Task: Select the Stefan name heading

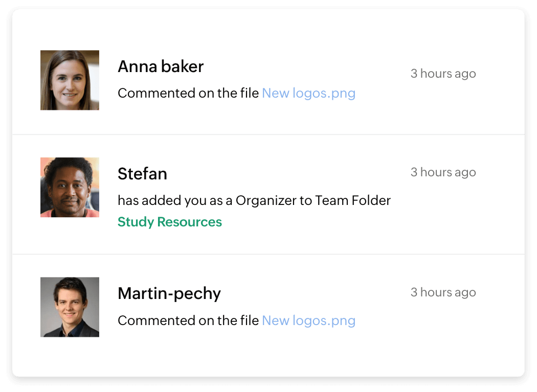Action: pos(142,174)
